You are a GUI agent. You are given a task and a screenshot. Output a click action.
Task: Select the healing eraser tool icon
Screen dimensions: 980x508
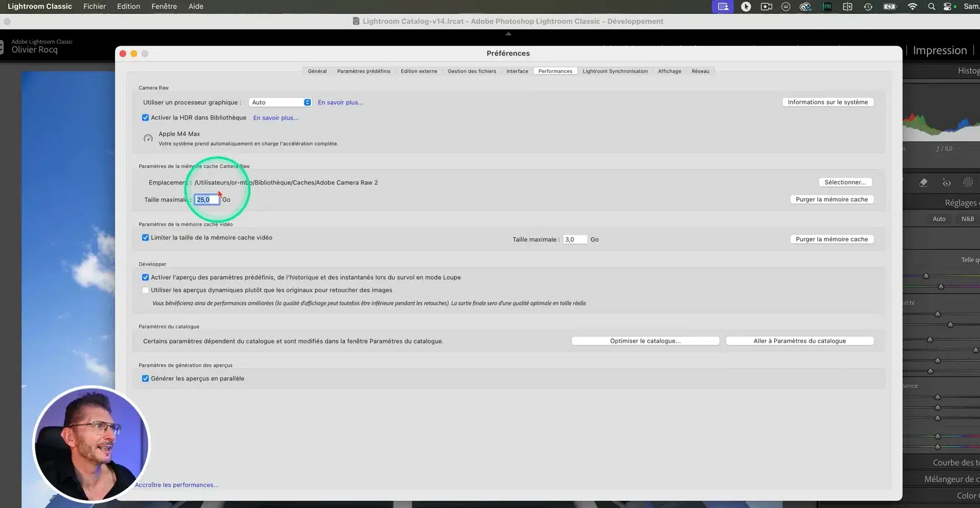[923, 183]
